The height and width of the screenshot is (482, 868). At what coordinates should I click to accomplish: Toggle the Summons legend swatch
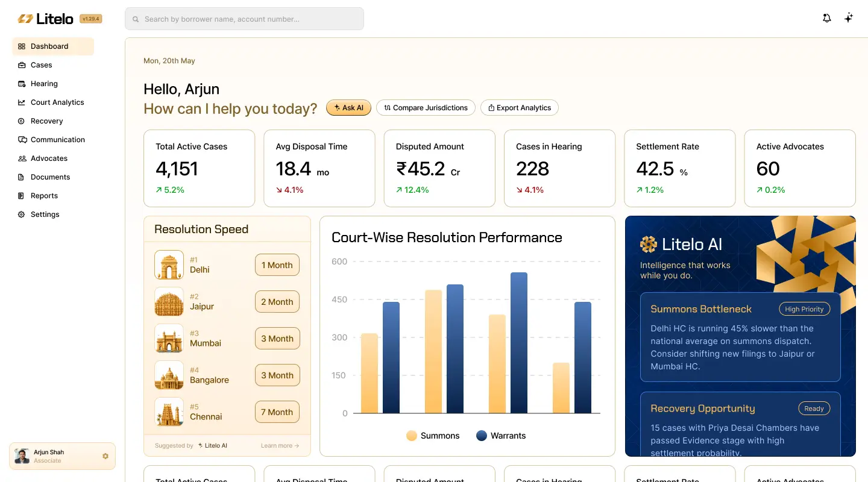(x=412, y=436)
